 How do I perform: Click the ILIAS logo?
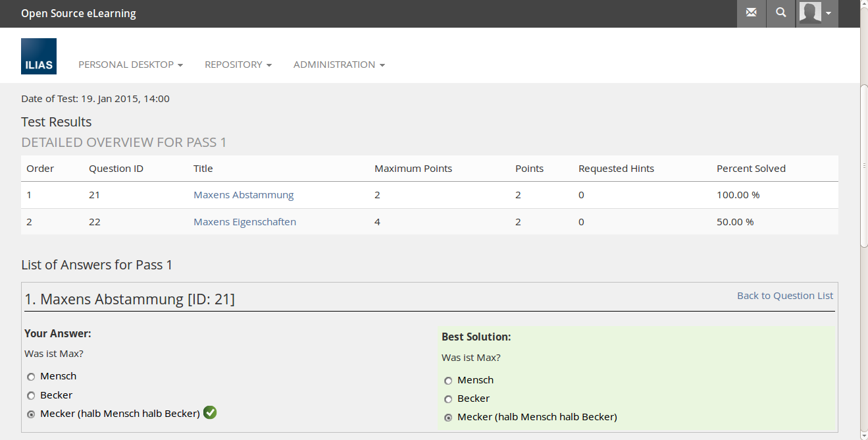(x=39, y=56)
